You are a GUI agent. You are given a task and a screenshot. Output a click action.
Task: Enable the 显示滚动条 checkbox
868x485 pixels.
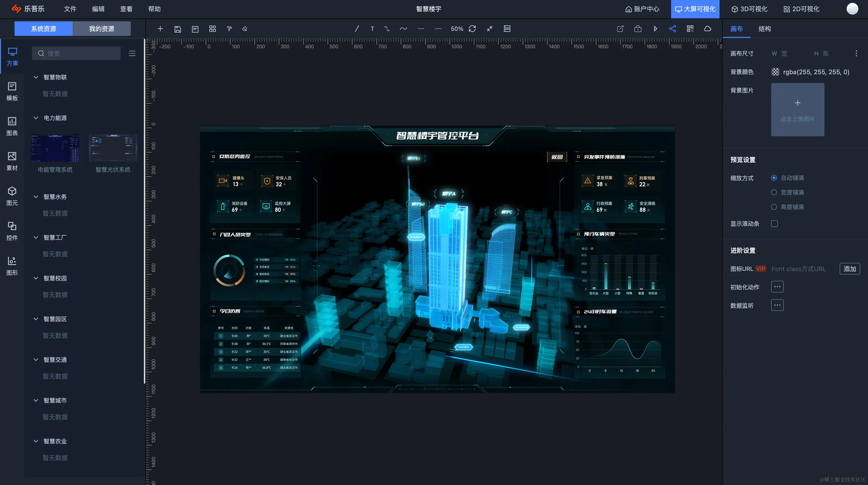774,224
